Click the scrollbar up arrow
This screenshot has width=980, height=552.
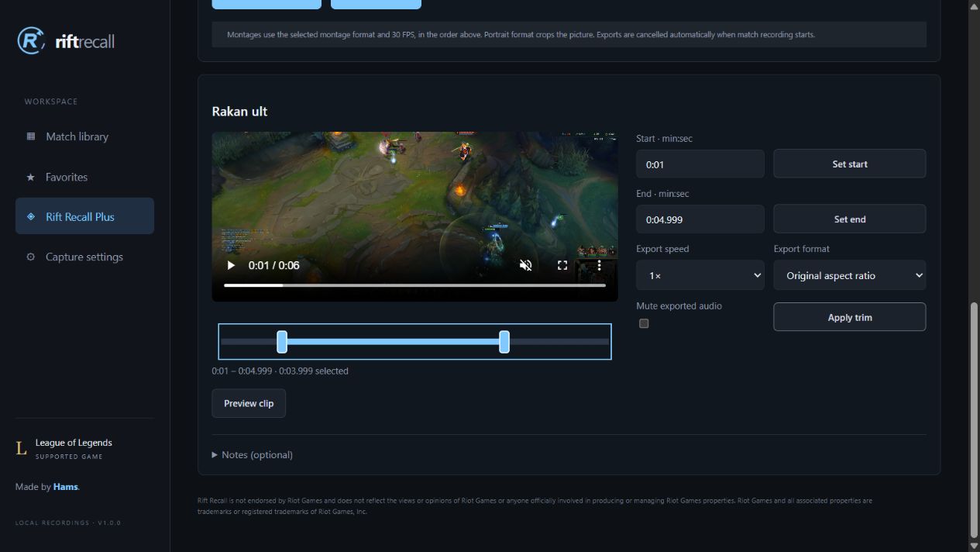(x=974, y=5)
